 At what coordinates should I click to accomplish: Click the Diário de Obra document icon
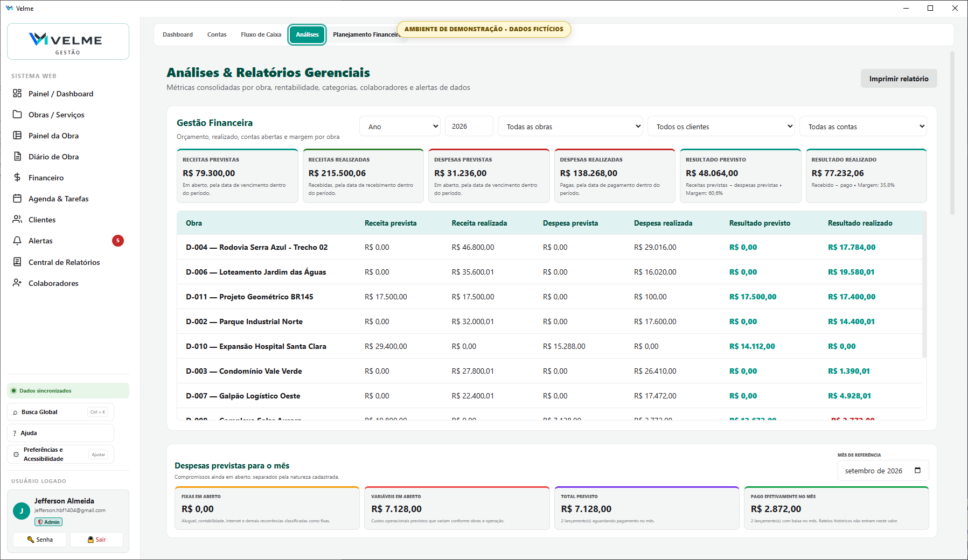coord(17,156)
